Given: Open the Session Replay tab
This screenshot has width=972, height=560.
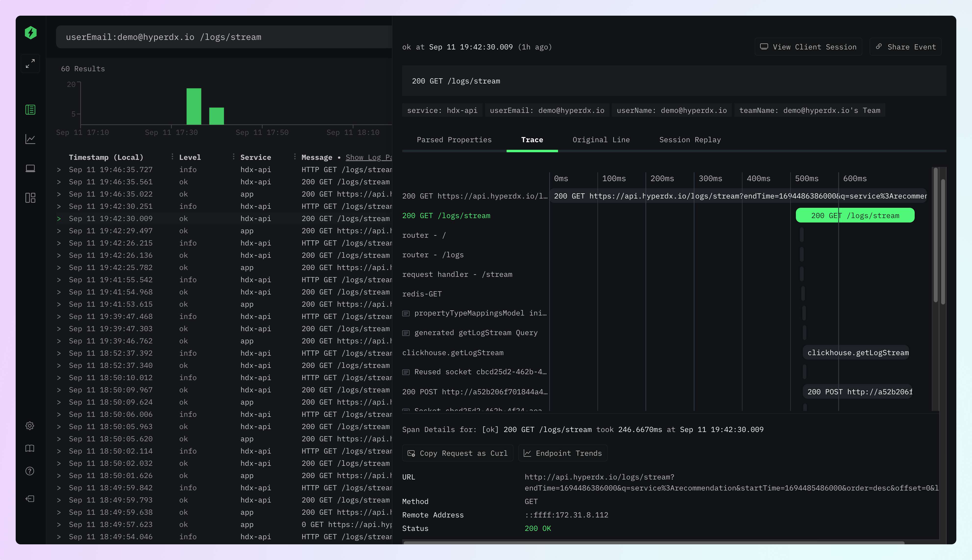Looking at the screenshot, I should 690,140.
